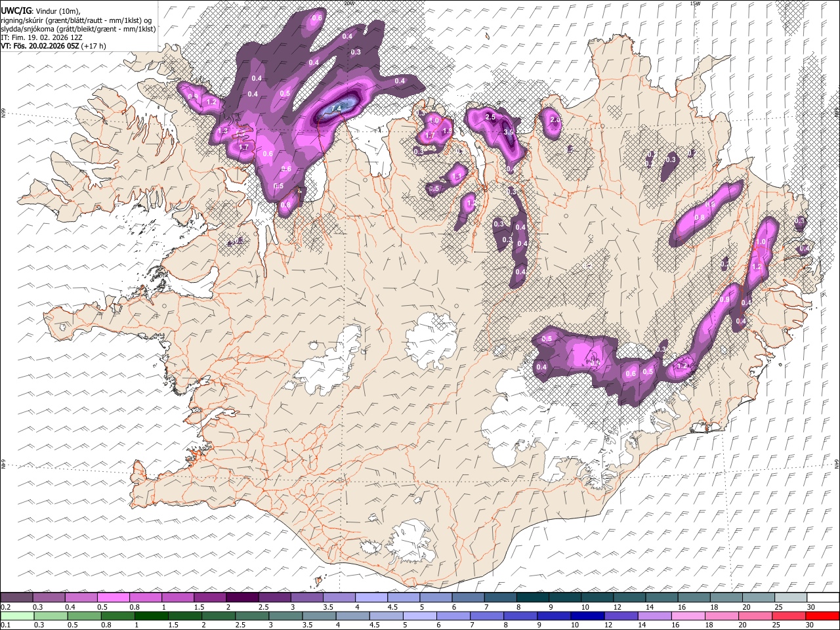Click the "25" label on the snow scale
The image size is (840, 630).
click(778, 607)
